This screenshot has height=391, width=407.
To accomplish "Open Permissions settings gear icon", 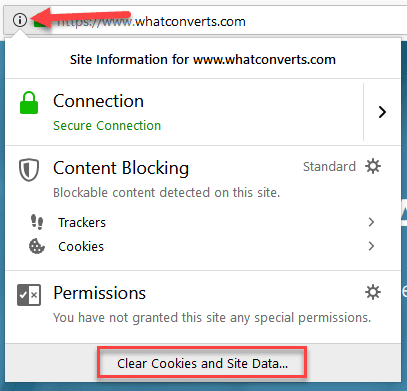I will point(373,292).
